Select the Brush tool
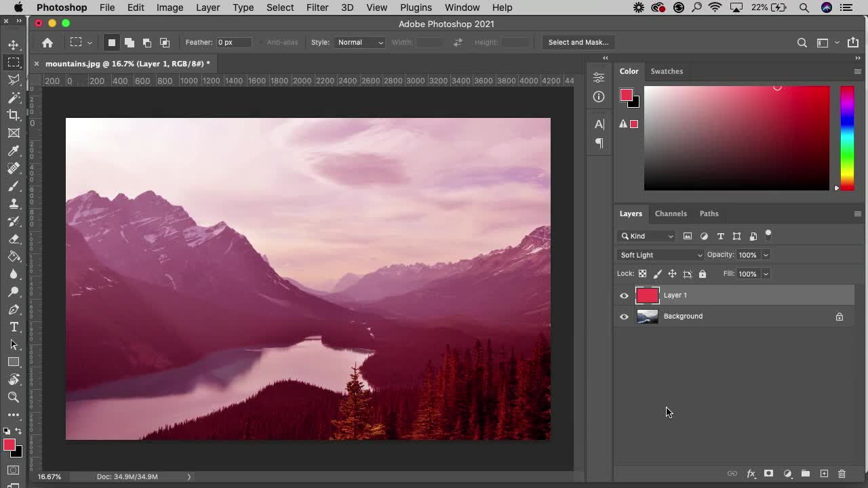 (14, 186)
